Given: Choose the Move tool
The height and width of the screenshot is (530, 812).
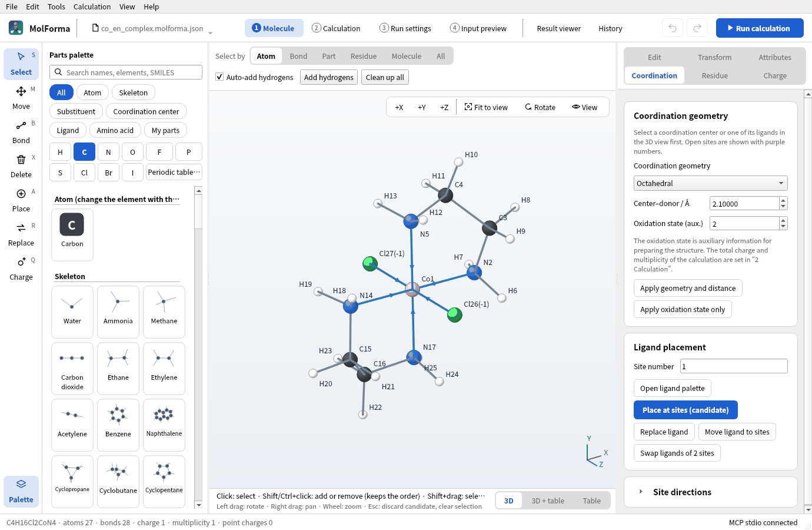Looking at the screenshot, I should (x=21, y=98).
